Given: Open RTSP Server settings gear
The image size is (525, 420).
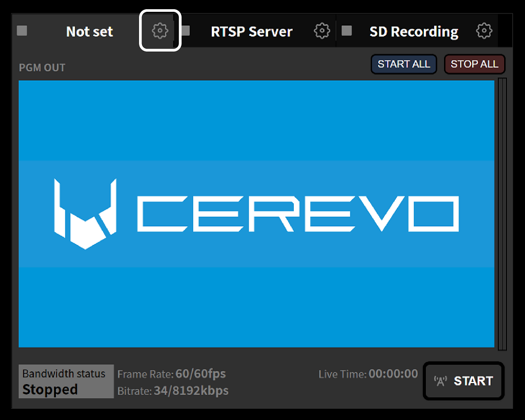Looking at the screenshot, I should [x=322, y=31].
